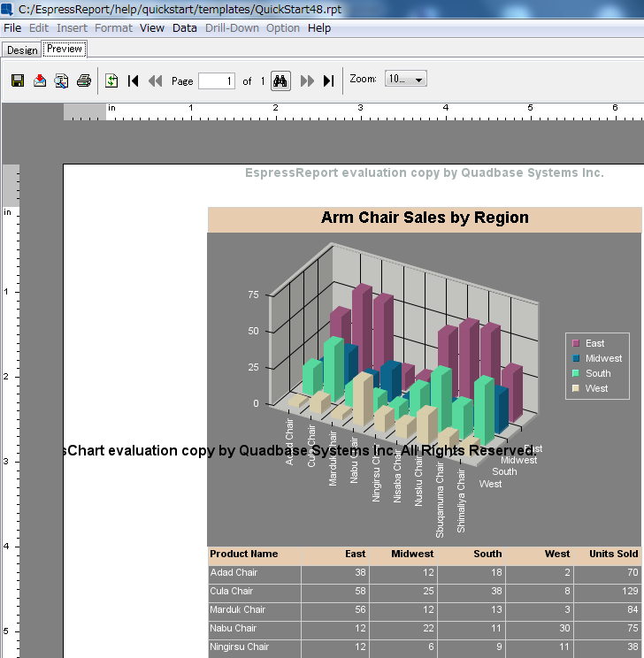Switch to the Design tab
This screenshot has height=658, width=644.
click(22, 50)
